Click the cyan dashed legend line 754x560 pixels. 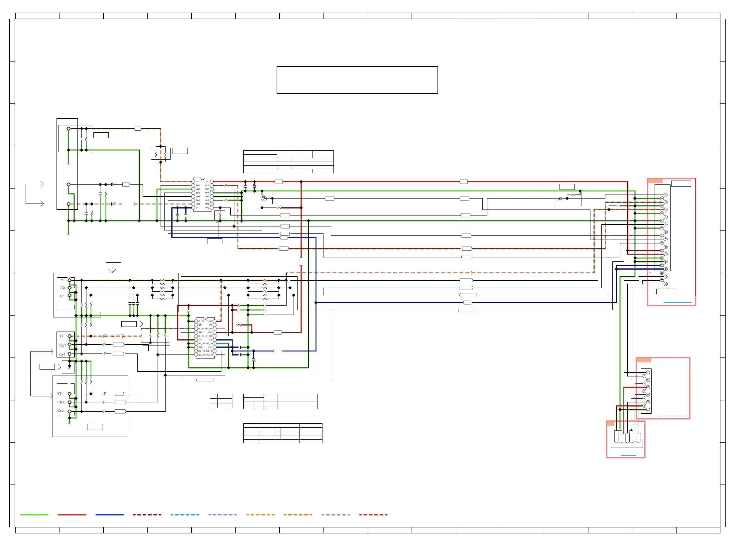[185, 515]
